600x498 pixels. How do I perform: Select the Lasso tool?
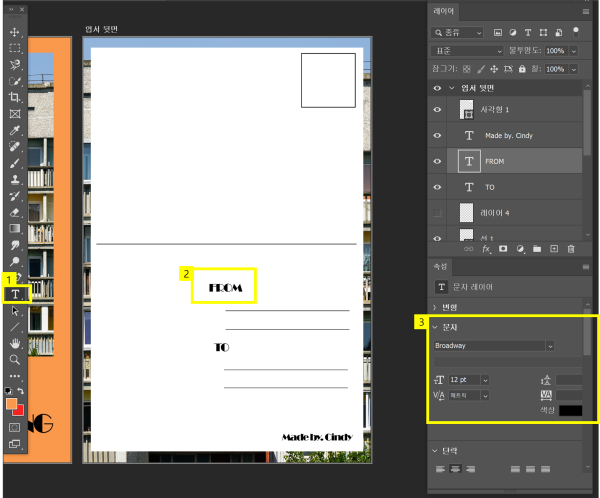tap(15, 65)
